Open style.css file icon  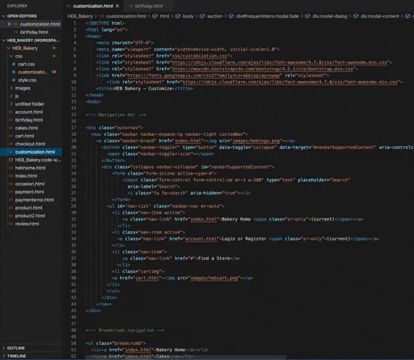(x=14, y=80)
